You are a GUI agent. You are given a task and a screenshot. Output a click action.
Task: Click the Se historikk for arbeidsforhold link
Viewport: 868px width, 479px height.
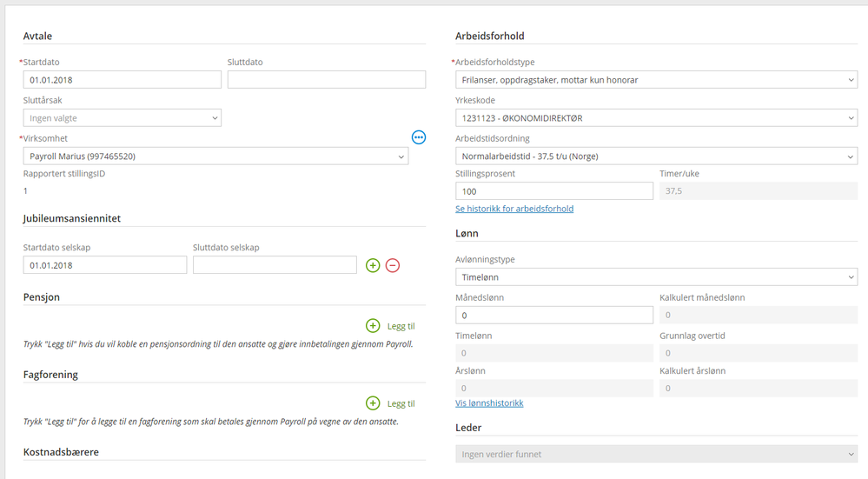tap(514, 209)
